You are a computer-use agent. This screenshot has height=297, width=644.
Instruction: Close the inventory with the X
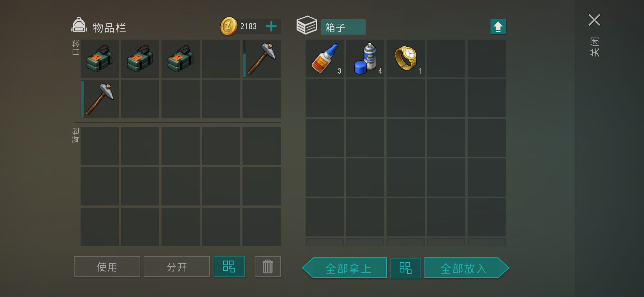594,20
